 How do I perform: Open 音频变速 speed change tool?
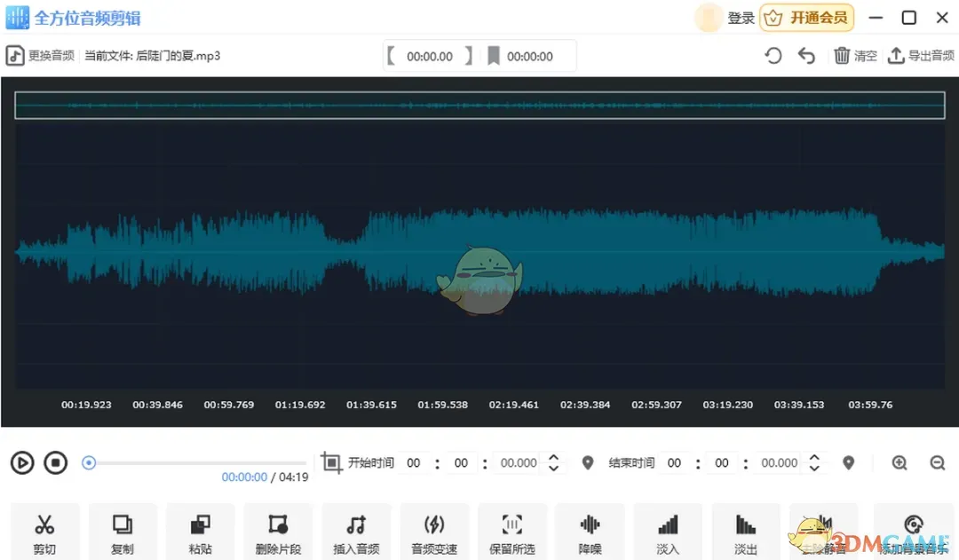[x=434, y=532]
